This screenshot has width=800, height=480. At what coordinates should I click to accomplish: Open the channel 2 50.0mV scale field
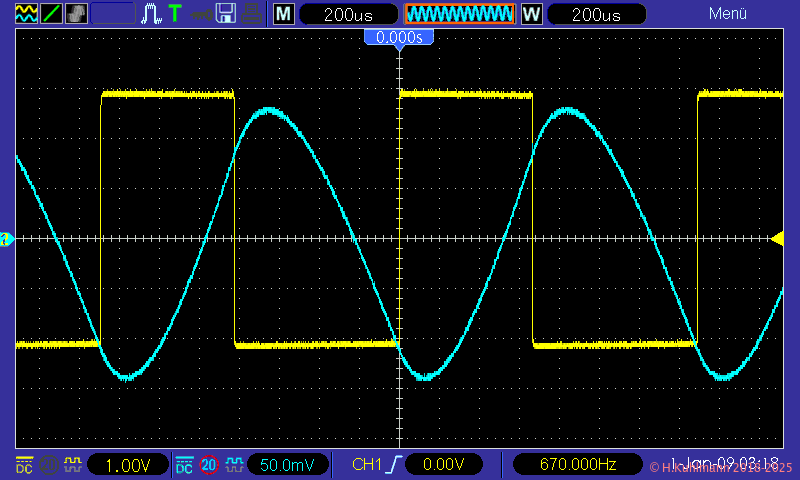tap(288, 465)
